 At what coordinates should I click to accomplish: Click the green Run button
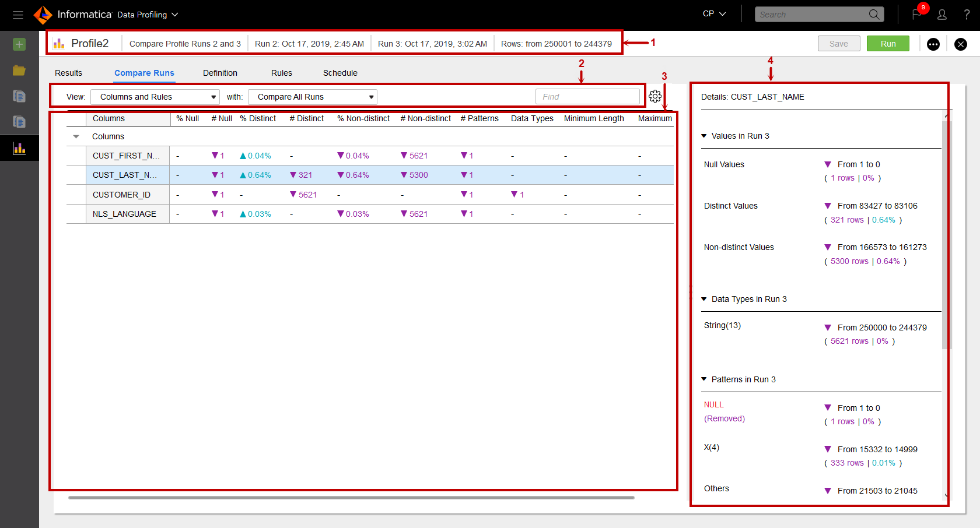pos(888,44)
